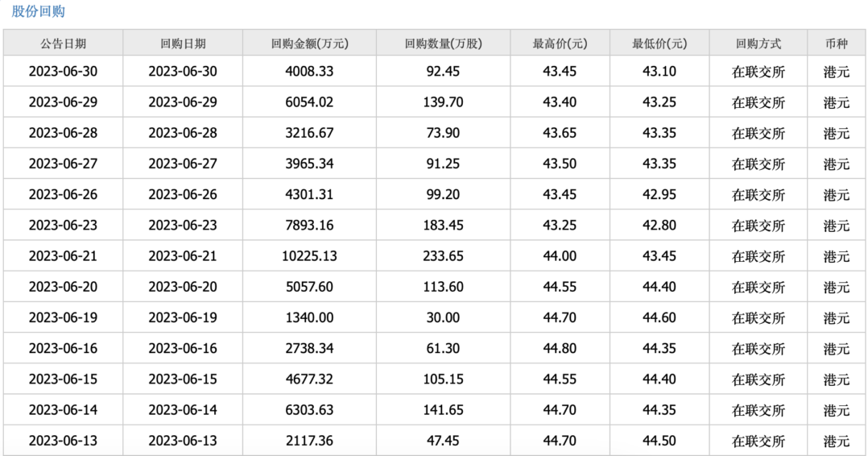
Task: Select the 回购日期 column header
Action: pyautogui.click(x=183, y=44)
